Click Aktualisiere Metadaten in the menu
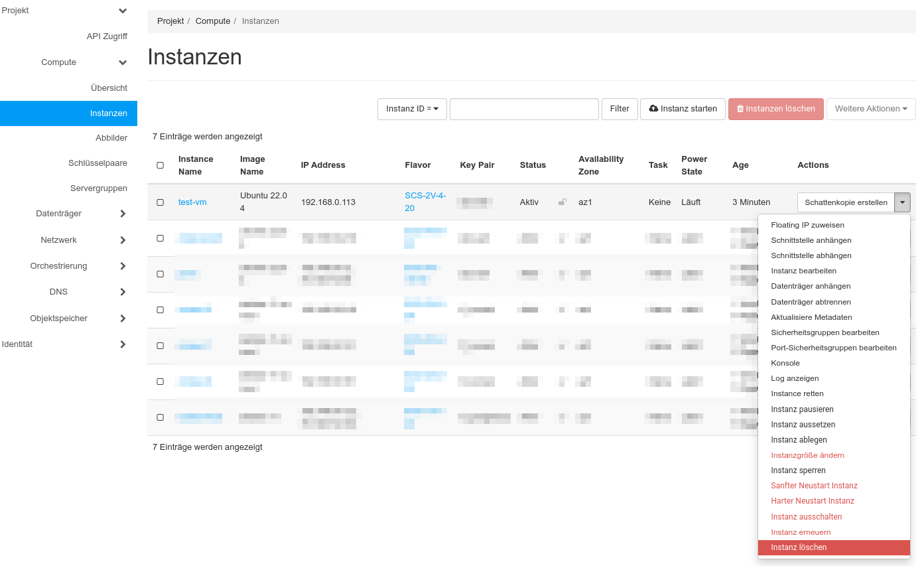Viewport: 924px width, 566px height. pyautogui.click(x=811, y=317)
